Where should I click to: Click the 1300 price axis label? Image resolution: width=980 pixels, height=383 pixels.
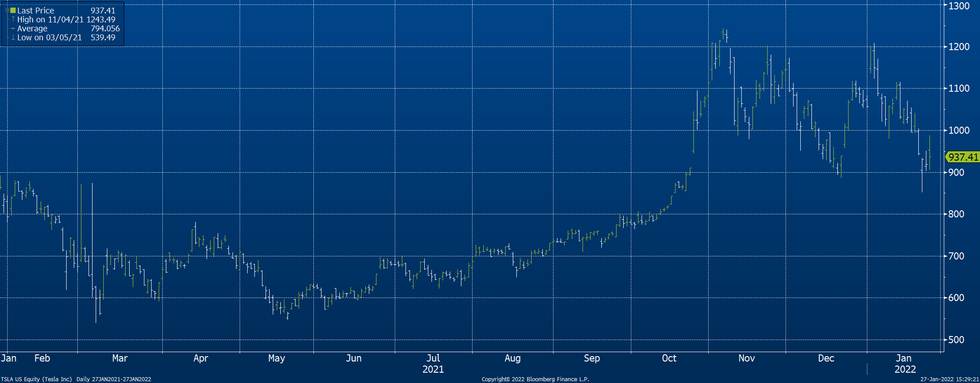pyautogui.click(x=959, y=6)
